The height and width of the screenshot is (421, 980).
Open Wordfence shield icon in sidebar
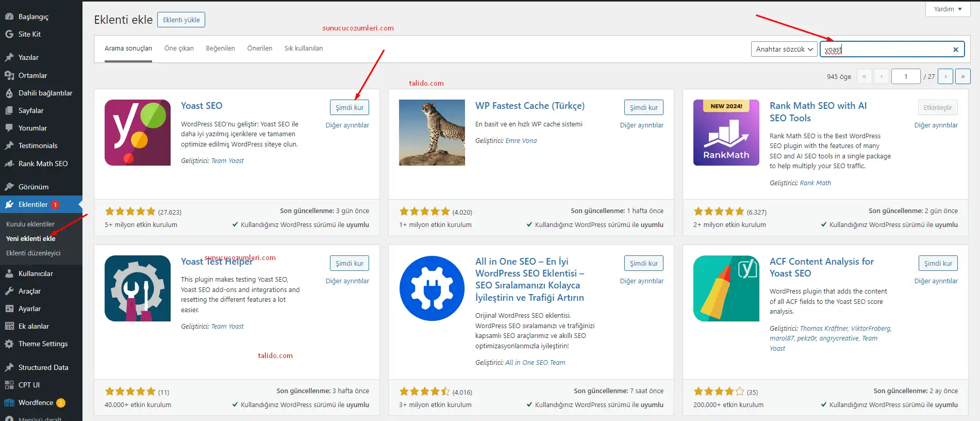(9, 402)
